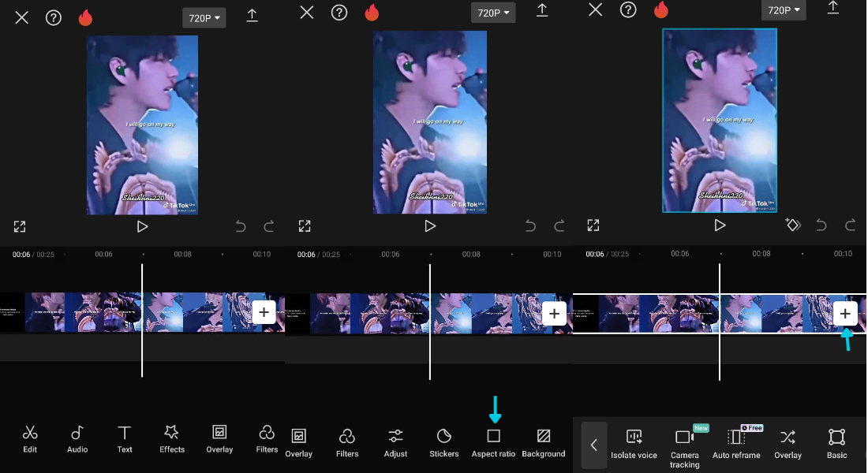Open Filters tool in middle panel
868x473 pixels.
[x=347, y=443]
